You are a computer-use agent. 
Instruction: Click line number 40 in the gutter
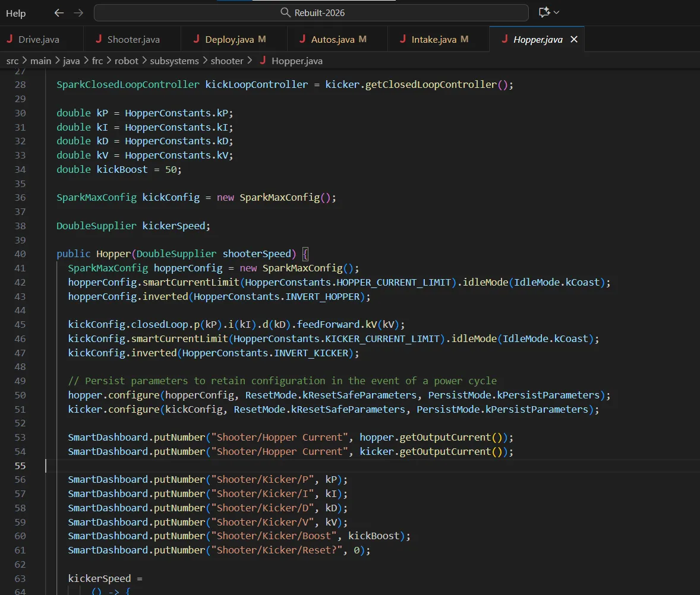(x=20, y=254)
